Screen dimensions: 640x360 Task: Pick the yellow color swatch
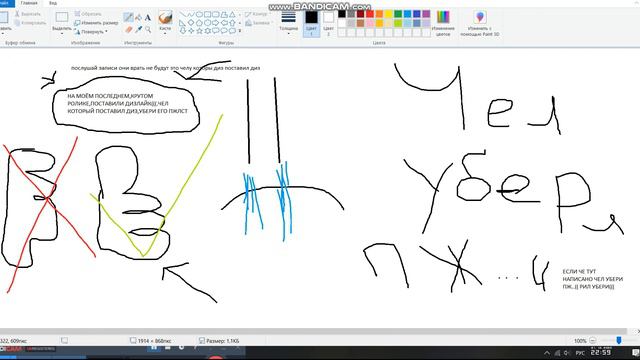point(389,14)
